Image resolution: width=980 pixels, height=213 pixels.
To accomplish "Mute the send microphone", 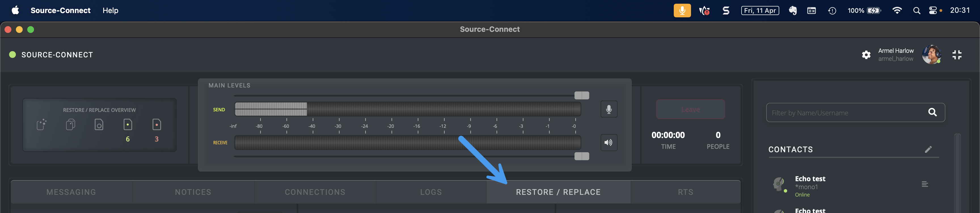I will click(x=609, y=110).
